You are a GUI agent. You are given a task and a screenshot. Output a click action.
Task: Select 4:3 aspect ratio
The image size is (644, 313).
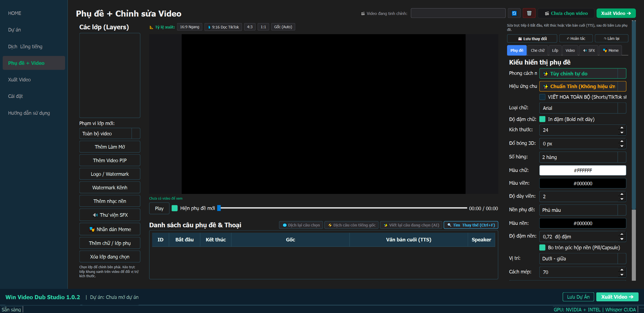pos(250,27)
